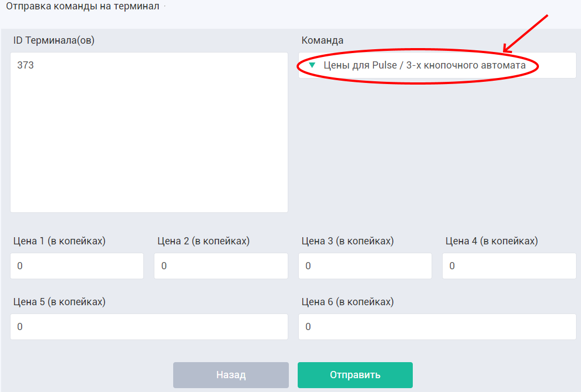Click the green Отправить button
The height and width of the screenshot is (392, 581).
point(355,375)
